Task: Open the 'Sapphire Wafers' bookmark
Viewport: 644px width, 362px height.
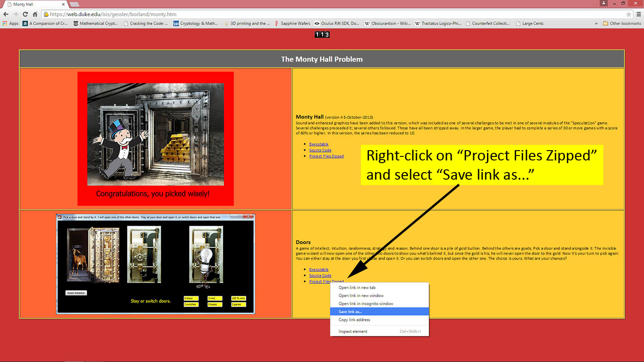Action: pyautogui.click(x=292, y=23)
